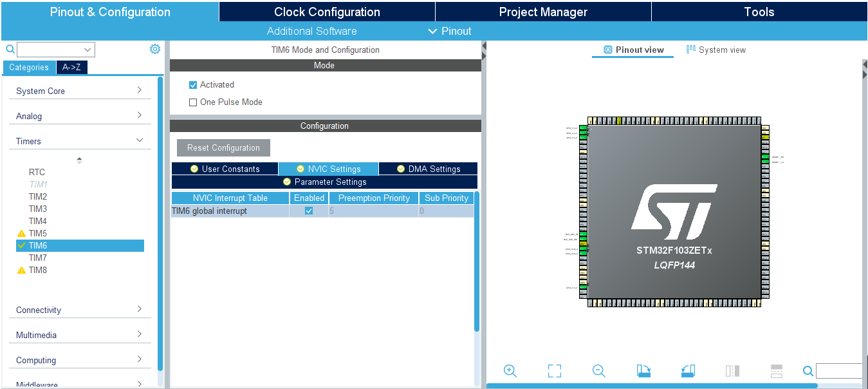The image size is (868, 389).
Task: Click the Reset Configuration button
Action: [x=223, y=147]
